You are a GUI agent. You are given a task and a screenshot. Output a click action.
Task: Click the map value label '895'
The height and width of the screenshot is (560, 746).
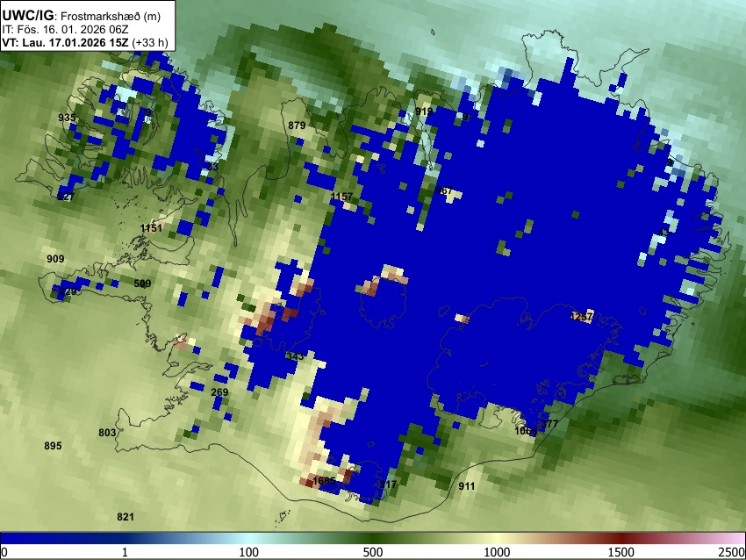[53, 446]
